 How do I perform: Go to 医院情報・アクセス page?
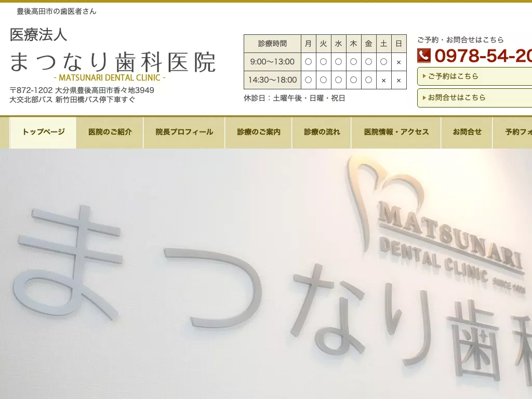tap(396, 132)
